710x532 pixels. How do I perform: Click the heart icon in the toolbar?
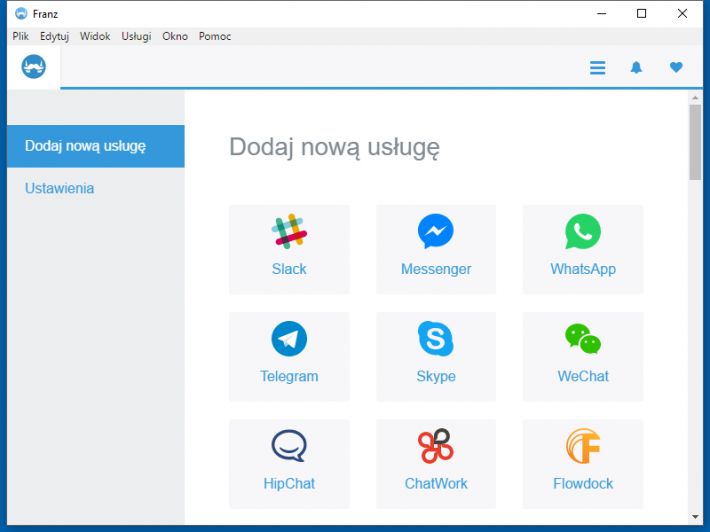(676, 67)
